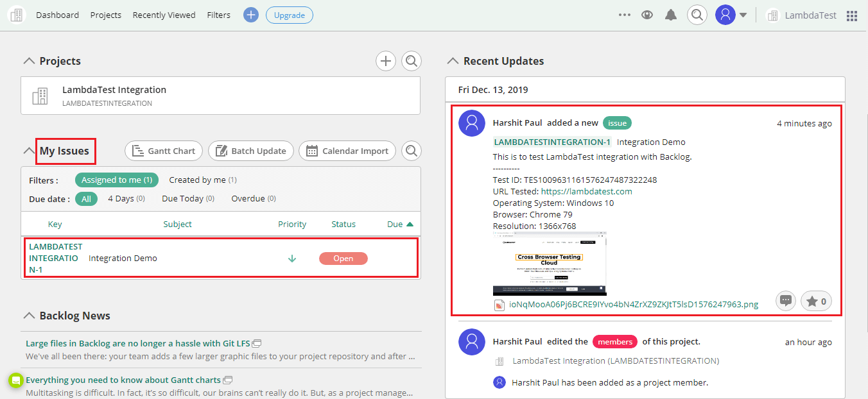
Task: Open the Nulab apps grid icon
Action: tap(852, 15)
